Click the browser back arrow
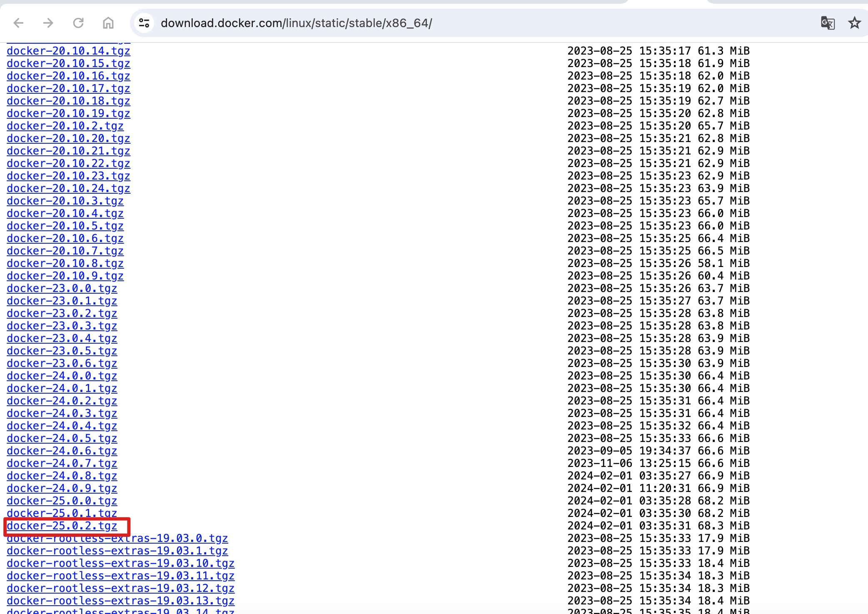This screenshot has width=868, height=614. coord(19,23)
